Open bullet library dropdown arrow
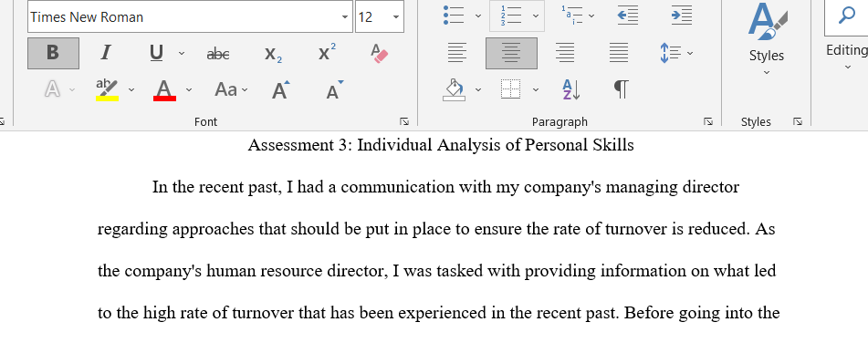The height and width of the screenshot is (343, 868). tap(478, 16)
